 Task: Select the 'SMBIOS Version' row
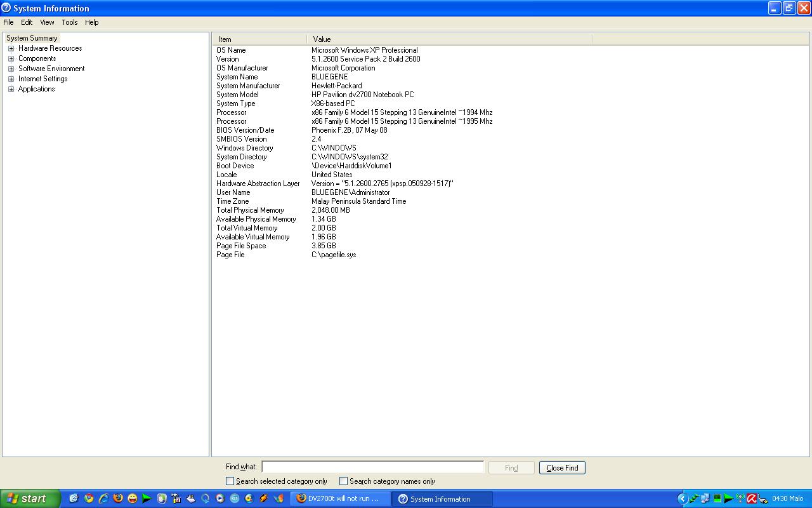click(241, 139)
